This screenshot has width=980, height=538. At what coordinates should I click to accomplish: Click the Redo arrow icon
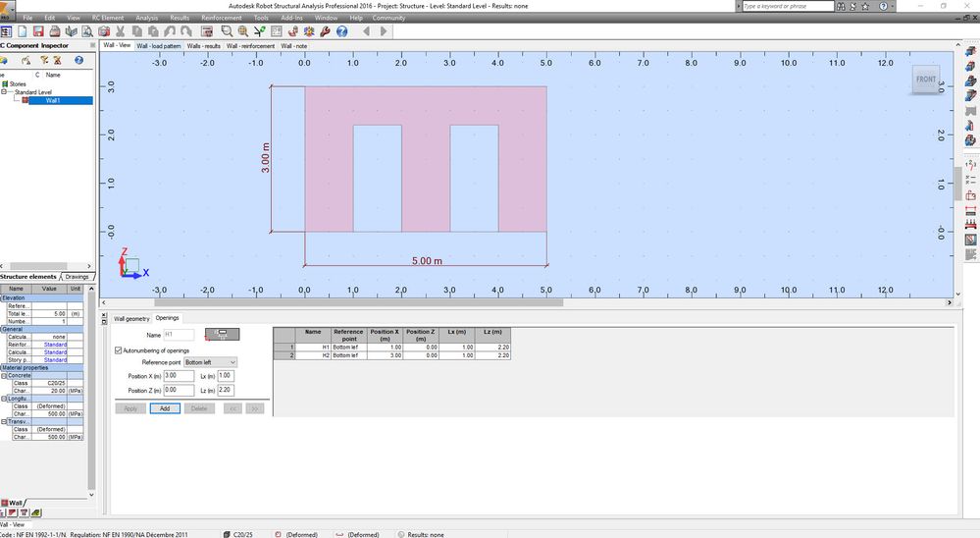pos(185,31)
